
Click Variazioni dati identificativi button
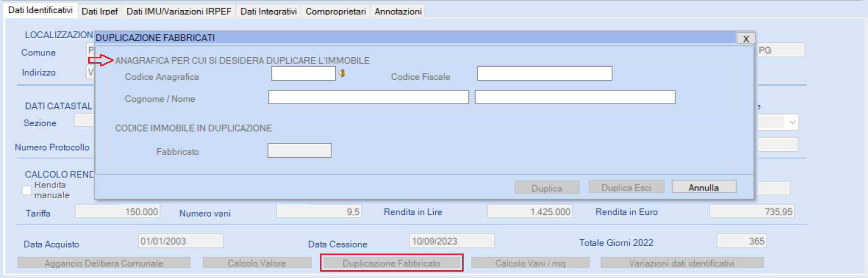[x=682, y=263]
